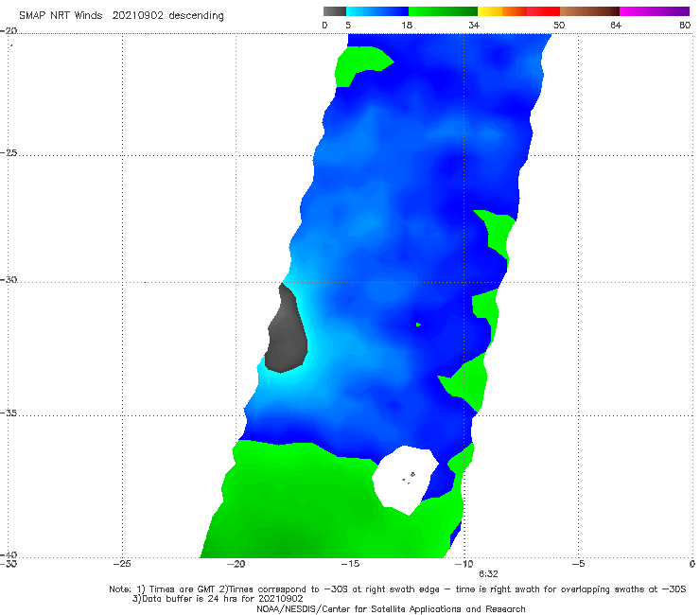Click the dark gray low-wind patch in the swath
The width and height of the screenshot is (700, 615).
(x=287, y=330)
